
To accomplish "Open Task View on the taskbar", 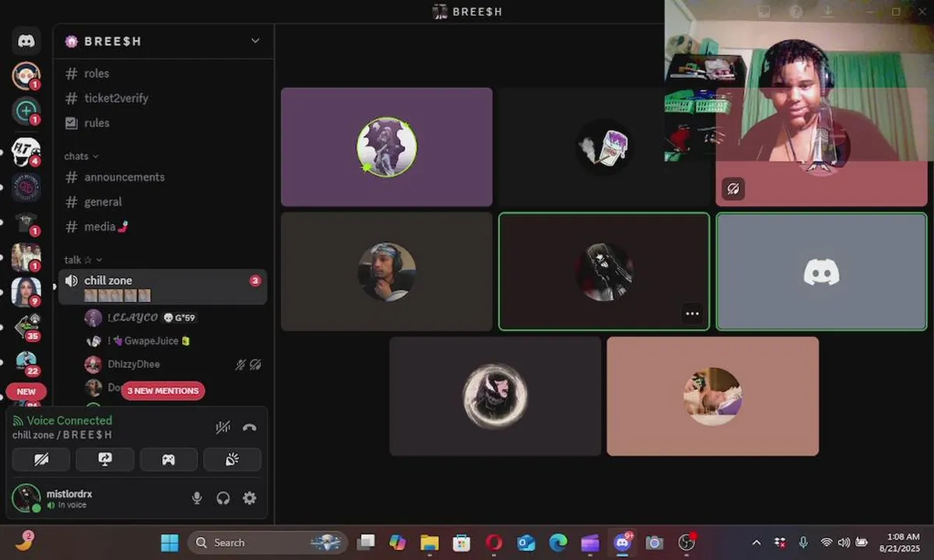I will click(x=366, y=542).
